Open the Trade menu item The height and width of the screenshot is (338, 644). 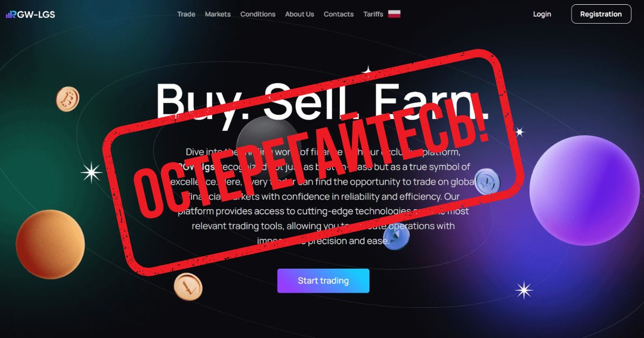tap(186, 14)
